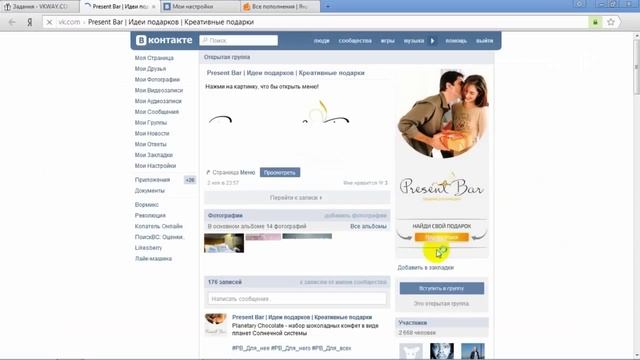Image resolution: width=640 pixels, height=360 pixels.
Task: Click the 'Перейти к записи' button
Action: point(297,198)
